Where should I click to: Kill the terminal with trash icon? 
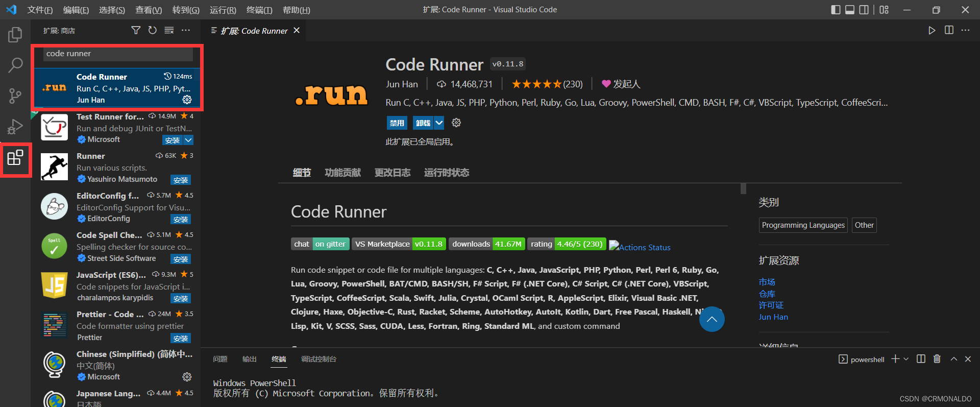tap(937, 359)
